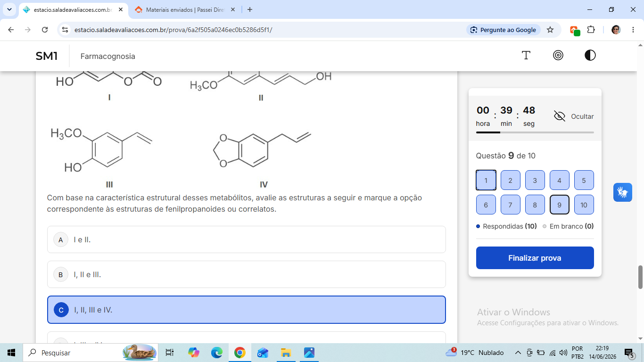644x362 pixels.
Task: Open the VLibras sign language widget
Action: 623,192
